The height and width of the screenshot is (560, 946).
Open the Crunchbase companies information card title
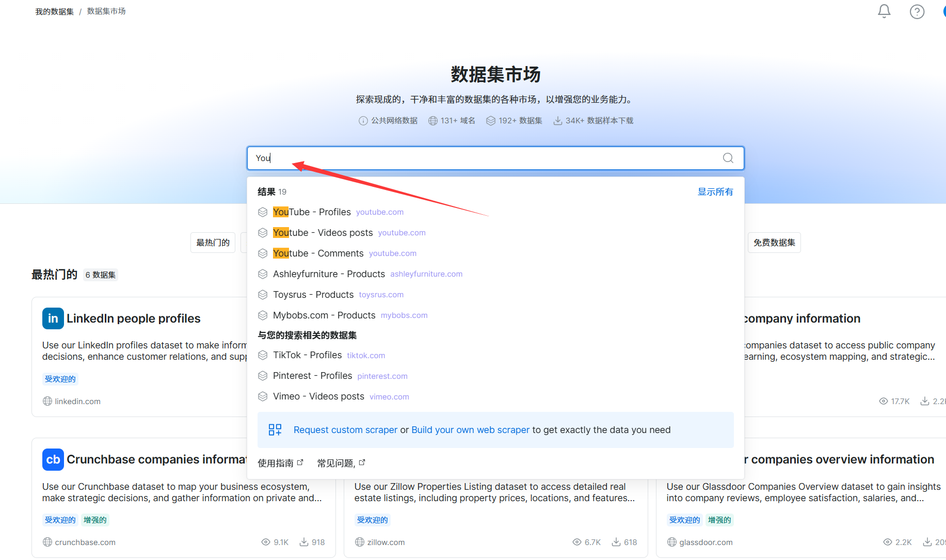click(x=157, y=459)
